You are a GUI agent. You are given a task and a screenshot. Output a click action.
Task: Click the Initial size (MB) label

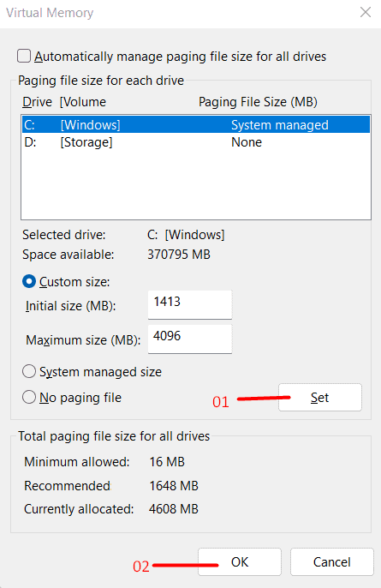tap(70, 306)
